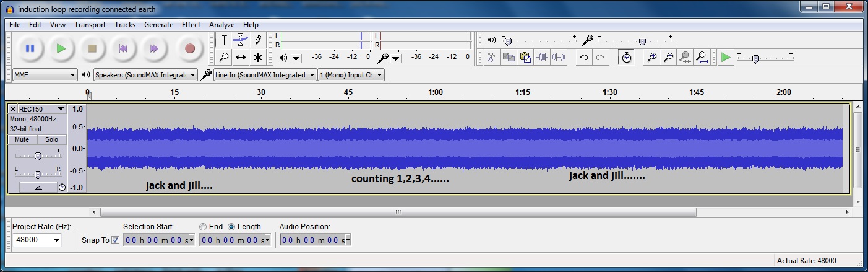Select the Time Shift tool

point(241,58)
